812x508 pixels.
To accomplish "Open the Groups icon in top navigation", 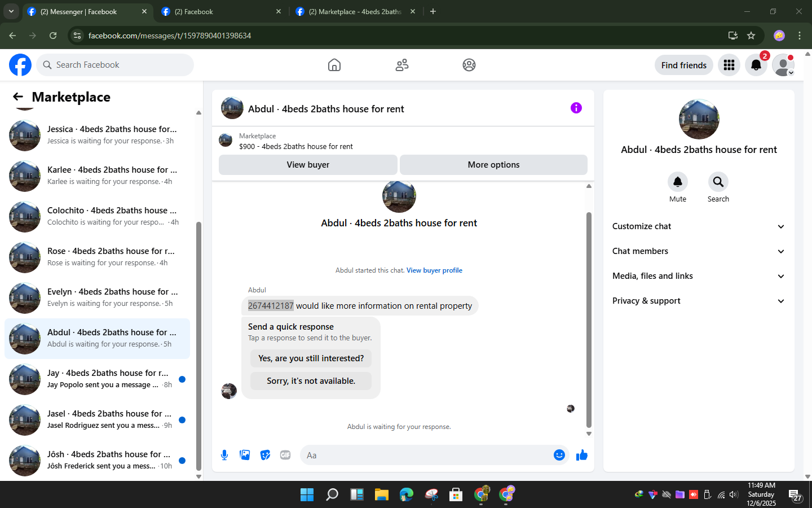I will (x=469, y=65).
